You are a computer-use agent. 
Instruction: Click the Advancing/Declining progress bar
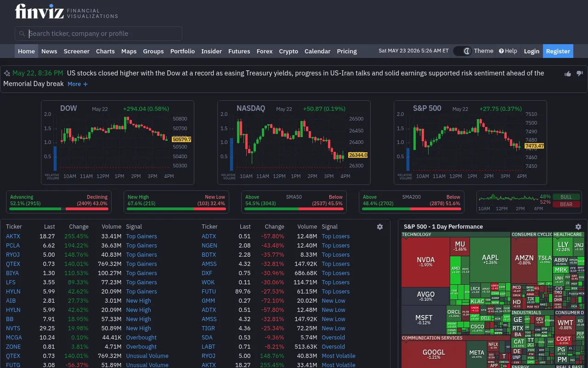59,209
